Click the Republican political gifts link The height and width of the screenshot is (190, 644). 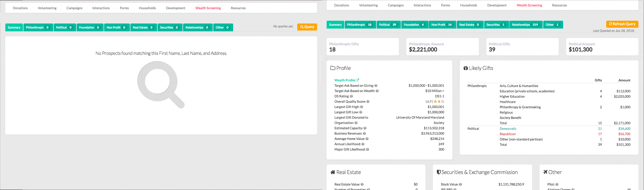click(x=507, y=134)
